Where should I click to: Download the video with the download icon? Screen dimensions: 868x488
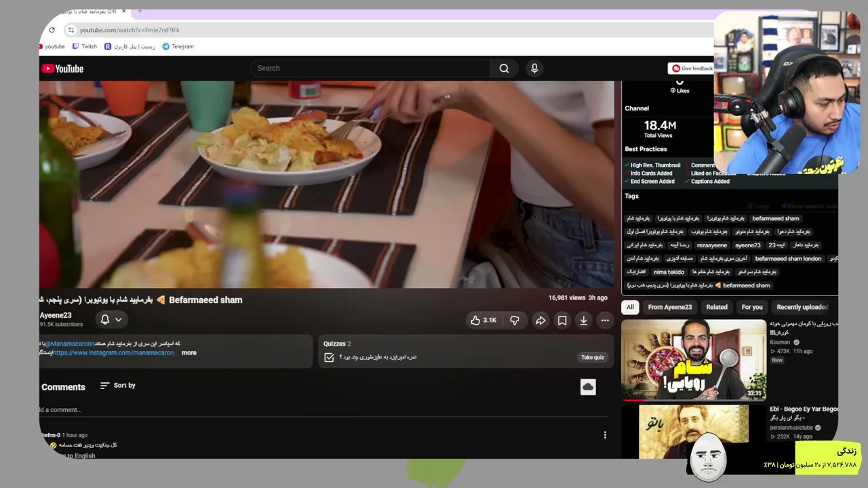[x=583, y=320]
